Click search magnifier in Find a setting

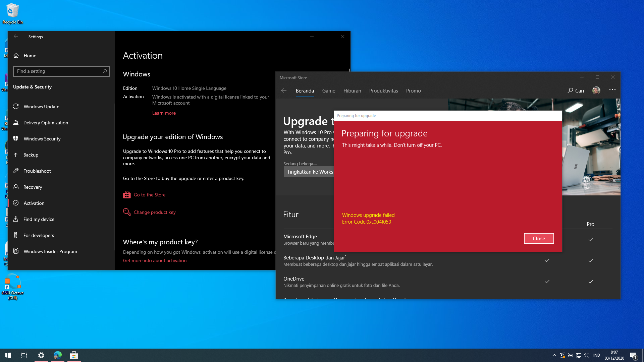(105, 71)
